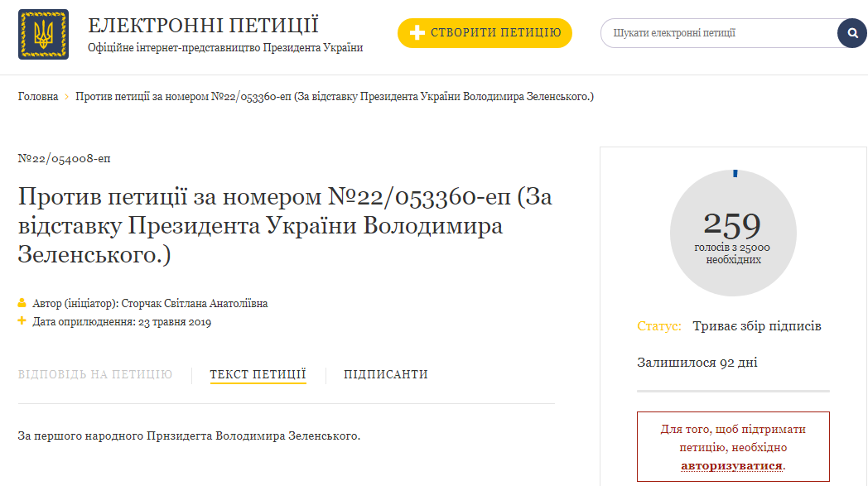
Task: Click the "Залишилося 92 дні" remaining days text
Action: click(x=697, y=363)
